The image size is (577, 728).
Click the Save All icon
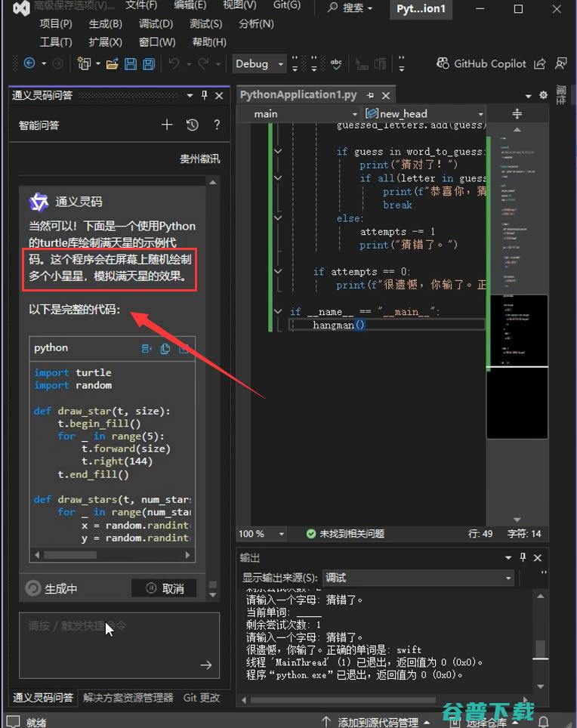(149, 63)
